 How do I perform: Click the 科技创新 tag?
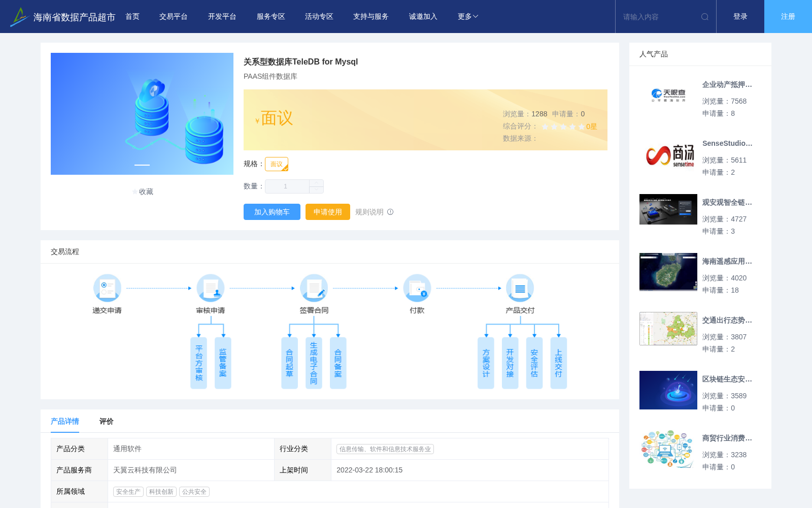[161, 492]
